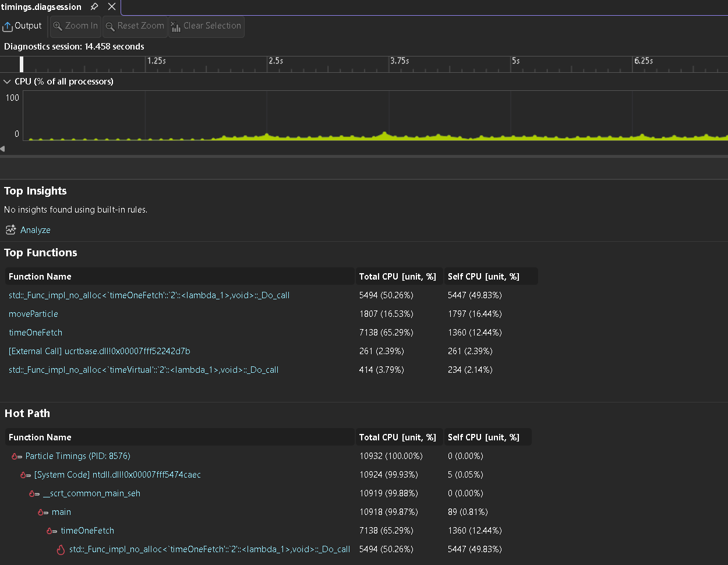The height and width of the screenshot is (565, 728).
Task: Click the 10932 (100.00%) value in Hot Path
Action: tap(391, 456)
